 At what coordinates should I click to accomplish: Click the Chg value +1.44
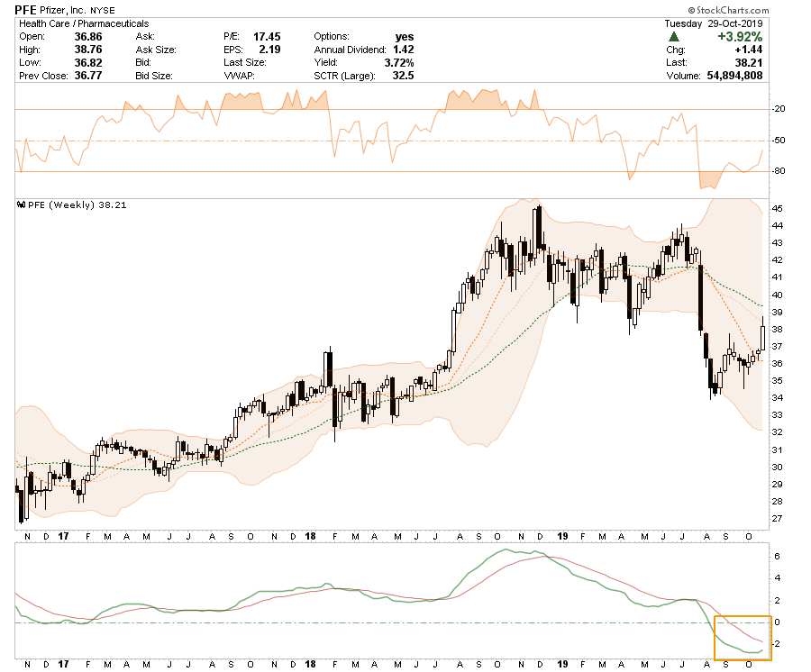pyautogui.click(x=749, y=50)
